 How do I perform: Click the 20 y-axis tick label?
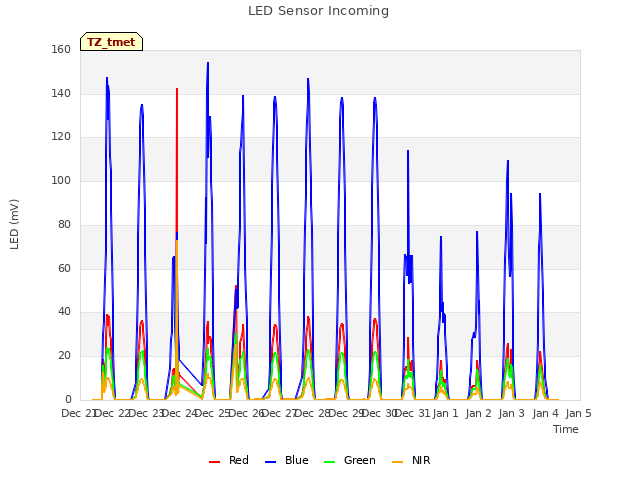pos(64,356)
